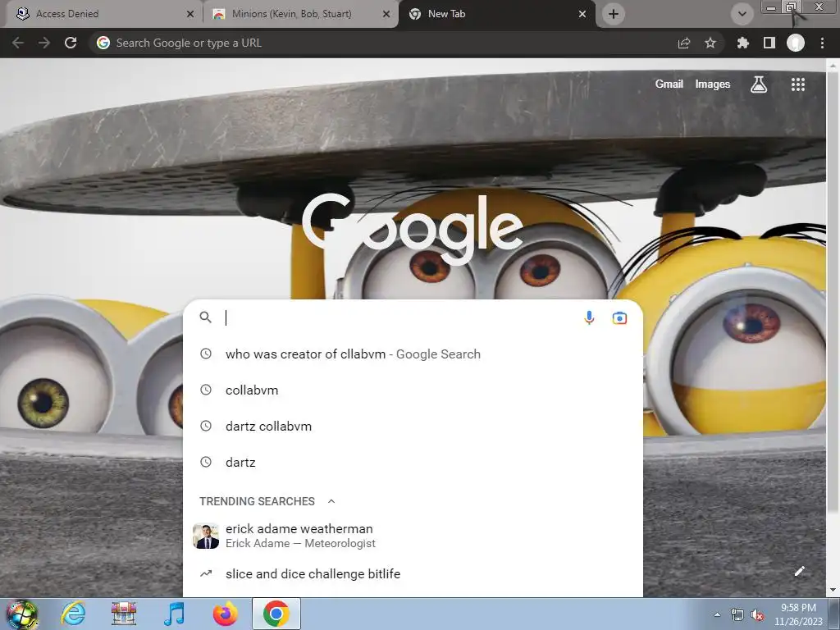Start voice search with microphone icon
Viewport: 840px width, 630px height.
589,317
